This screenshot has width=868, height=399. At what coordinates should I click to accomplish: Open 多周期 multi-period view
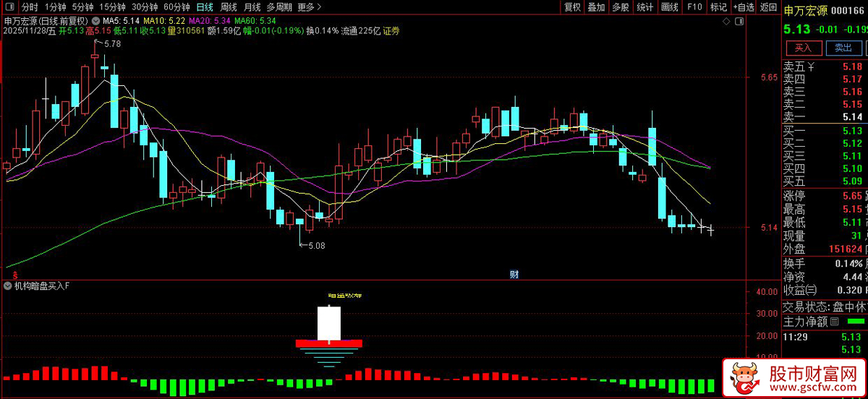pyautogui.click(x=279, y=7)
